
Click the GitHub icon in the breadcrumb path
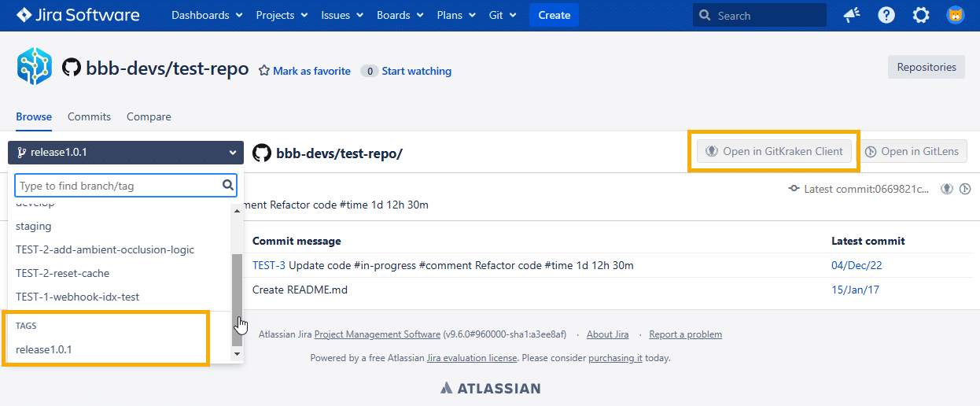point(261,153)
